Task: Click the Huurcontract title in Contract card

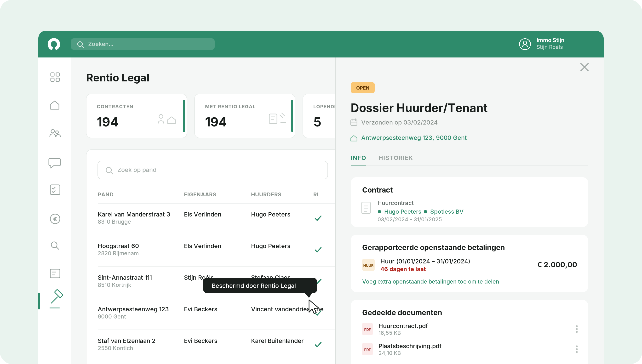Action: point(395,203)
